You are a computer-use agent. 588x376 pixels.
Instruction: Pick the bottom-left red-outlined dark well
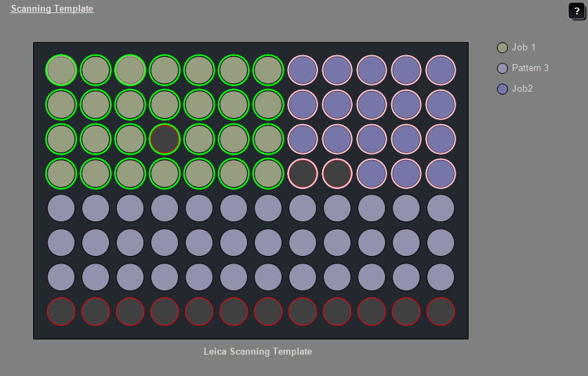pos(61,311)
